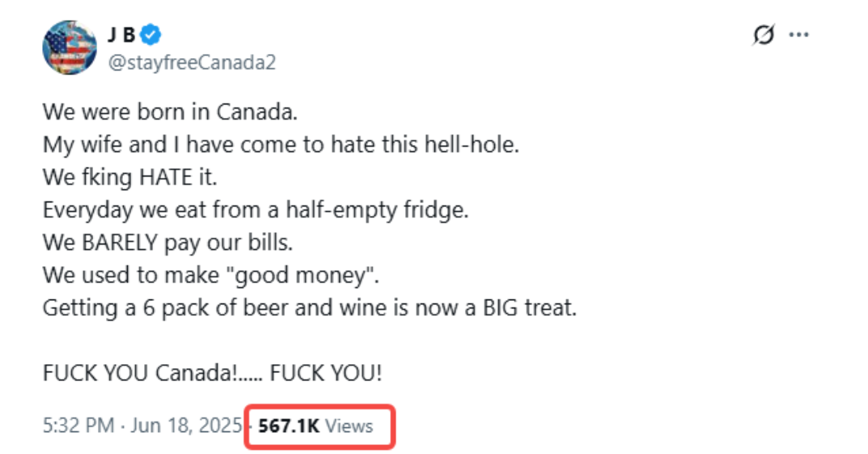
Task: Open the Grok explain-post icon
Action: point(763,36)
